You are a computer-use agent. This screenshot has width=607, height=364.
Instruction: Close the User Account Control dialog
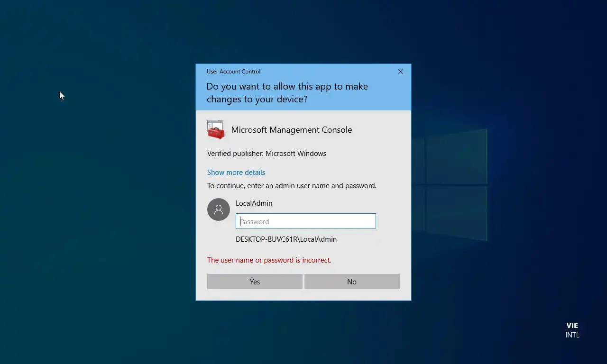point(401,72)
